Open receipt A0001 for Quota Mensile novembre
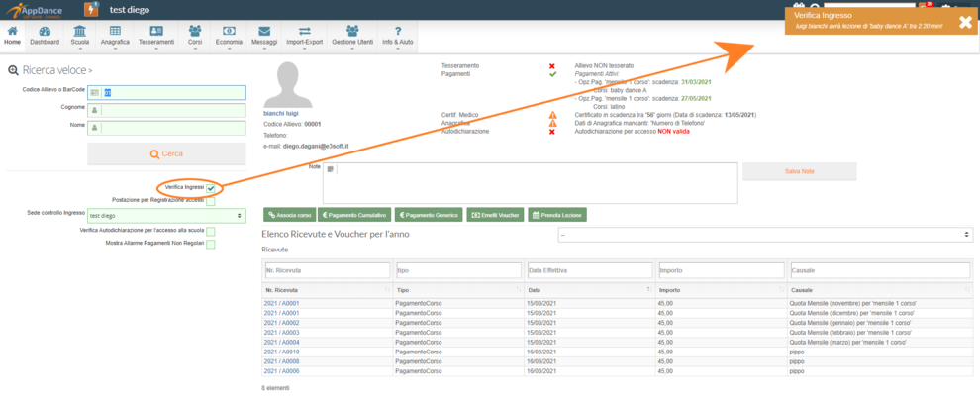Image resolution: width=980 pixels, height=402 pixels. click(x=282, y=304)
